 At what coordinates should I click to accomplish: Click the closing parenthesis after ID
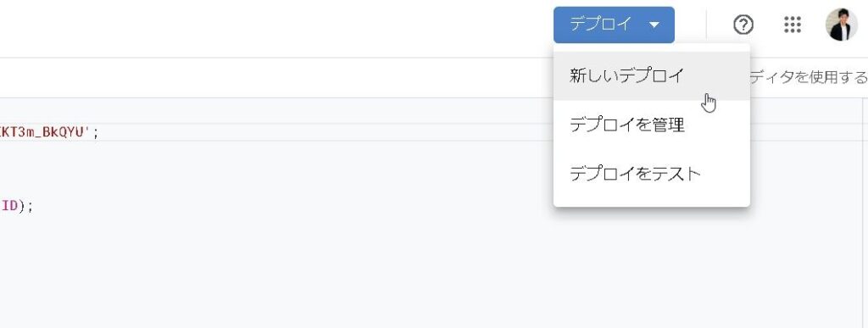(x=22, y=206)
